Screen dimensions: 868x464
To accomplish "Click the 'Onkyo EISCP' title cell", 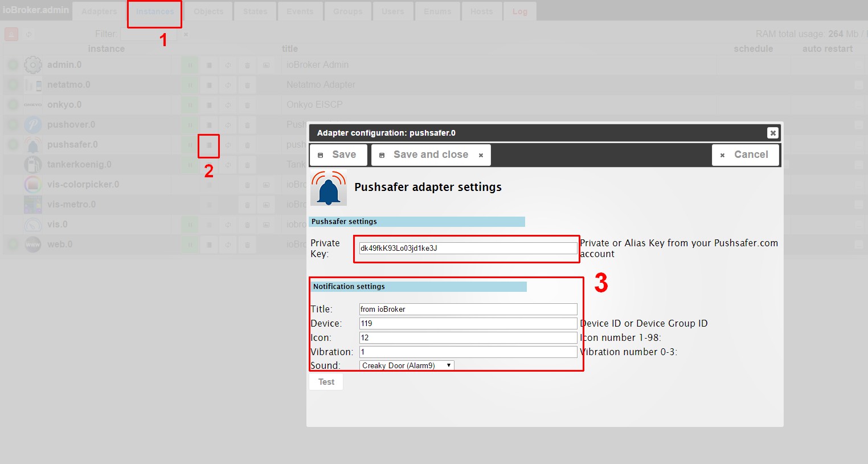I will tap(314, 105).
